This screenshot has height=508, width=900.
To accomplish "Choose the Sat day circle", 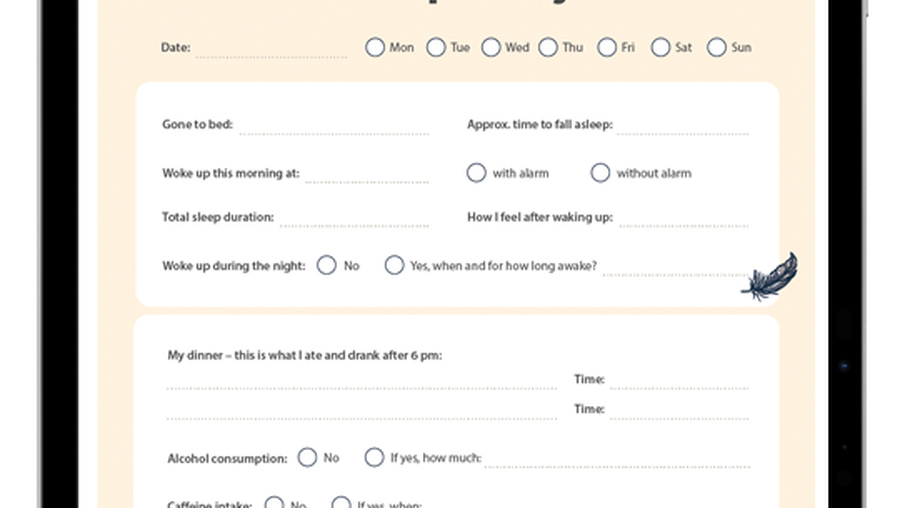I will click(660, 47).
